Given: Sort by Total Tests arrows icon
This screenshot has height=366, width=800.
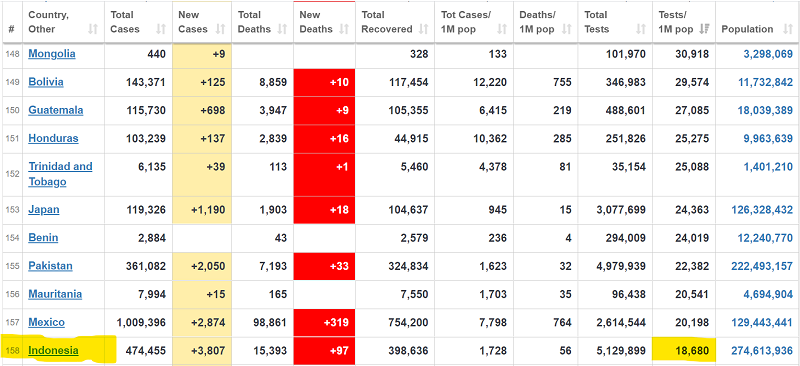Looking at the screenshot, I should (641, 29).
